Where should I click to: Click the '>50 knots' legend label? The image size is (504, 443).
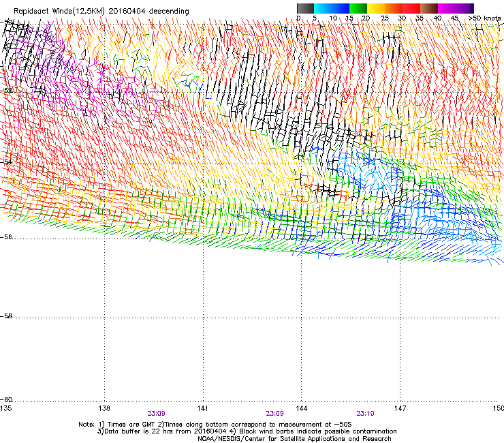click(x=484, y=18)
